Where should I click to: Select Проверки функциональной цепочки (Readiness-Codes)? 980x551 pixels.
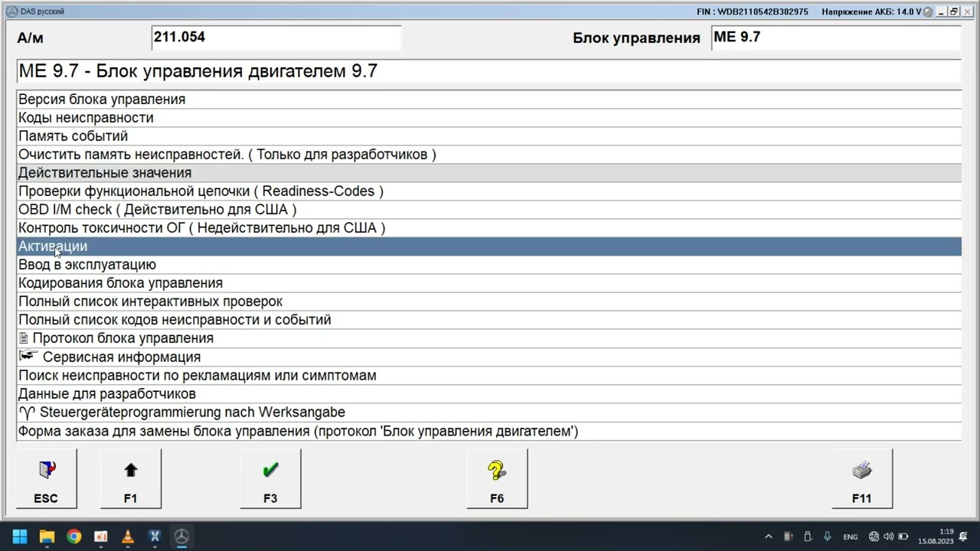488,191
